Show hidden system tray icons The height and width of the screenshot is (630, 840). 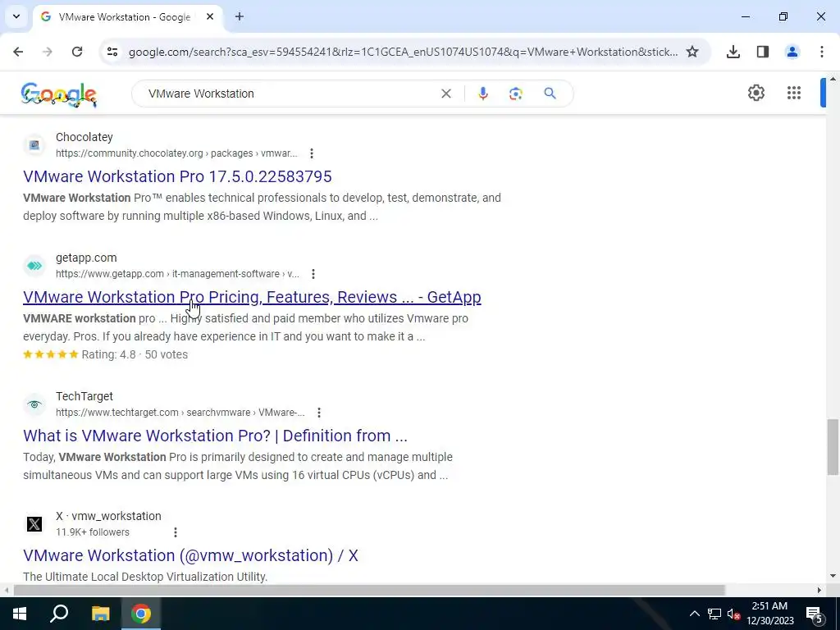click(x=694, y=614)
